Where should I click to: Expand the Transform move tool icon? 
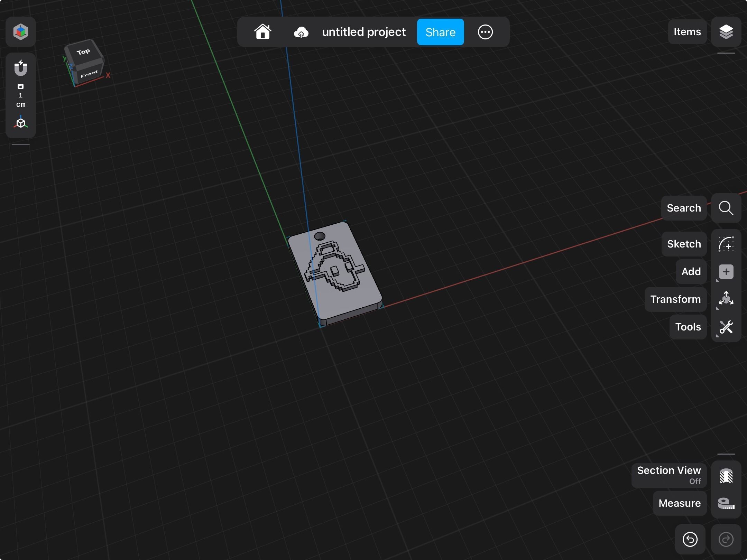coord(726,299)
